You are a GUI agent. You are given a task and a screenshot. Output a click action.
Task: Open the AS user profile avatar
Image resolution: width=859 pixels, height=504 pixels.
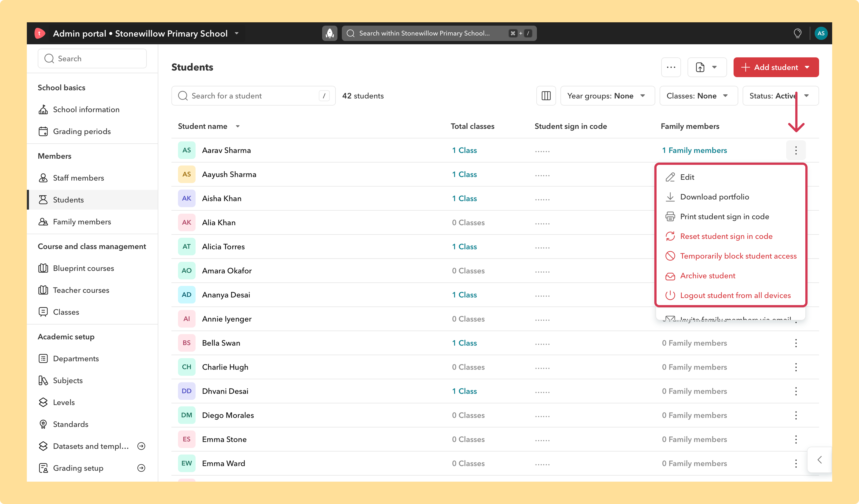[x=821, y=33]
